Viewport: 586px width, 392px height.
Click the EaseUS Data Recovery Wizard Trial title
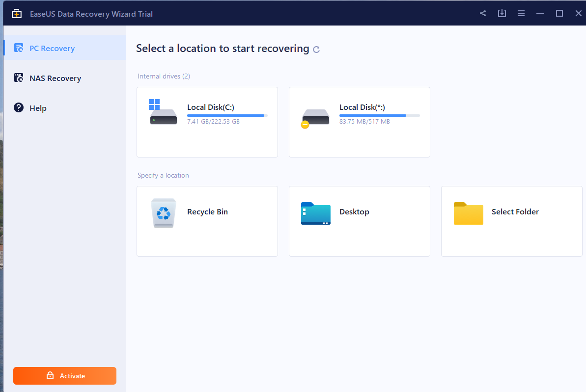[91, 14]
